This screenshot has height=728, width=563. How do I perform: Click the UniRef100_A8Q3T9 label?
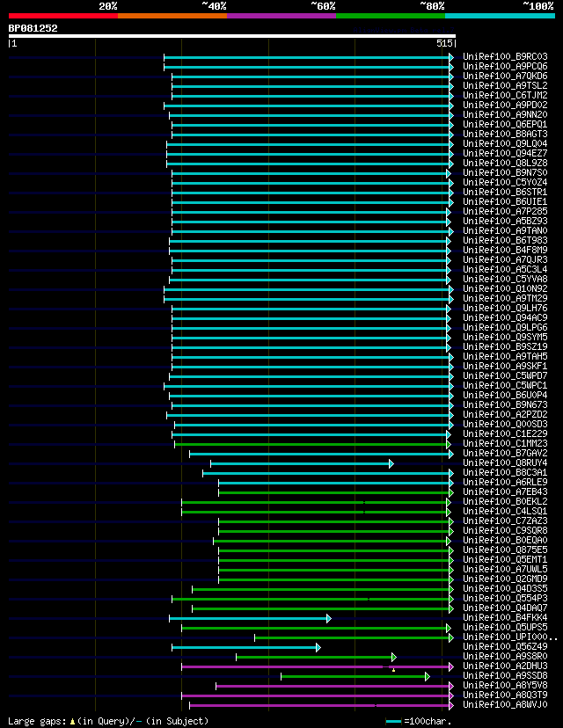click(x=505, y=695)
